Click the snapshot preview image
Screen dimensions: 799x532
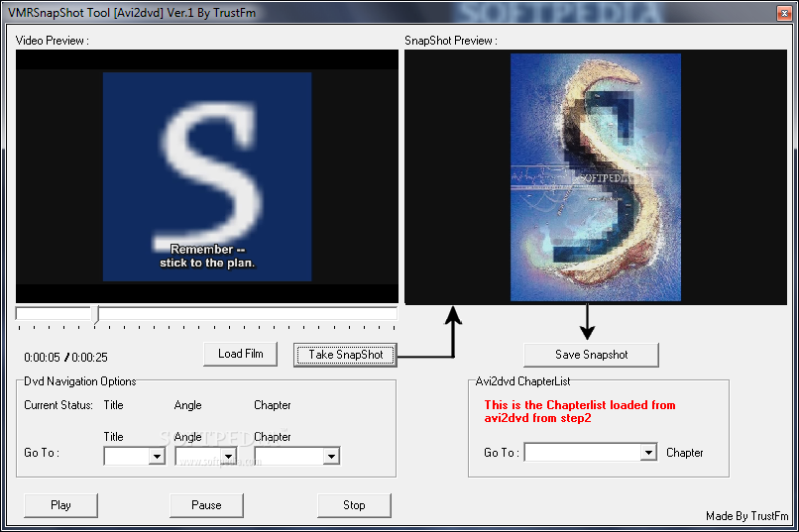(596, 177)
